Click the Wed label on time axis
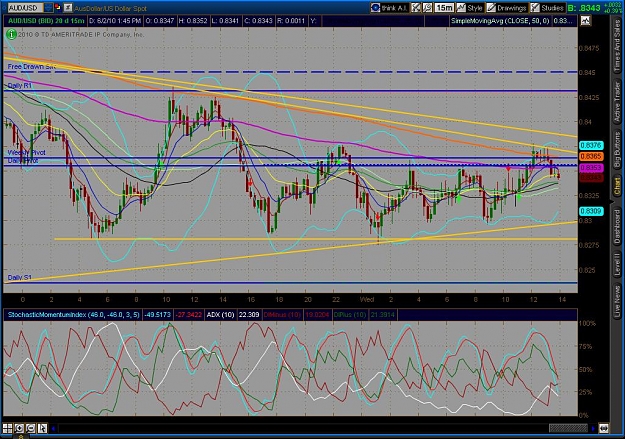625x439 pixels. tap(367, 299)
